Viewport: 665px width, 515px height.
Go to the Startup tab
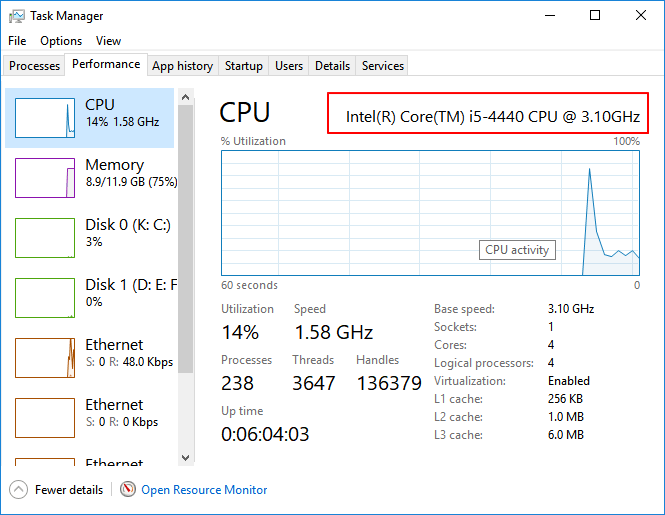244,66
